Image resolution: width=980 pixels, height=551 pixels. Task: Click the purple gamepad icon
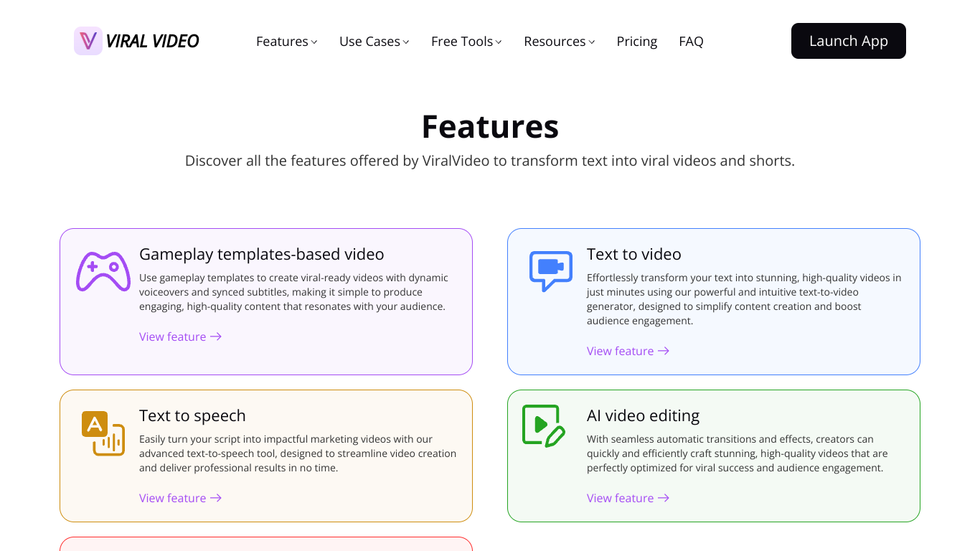(x=103, y=271)
